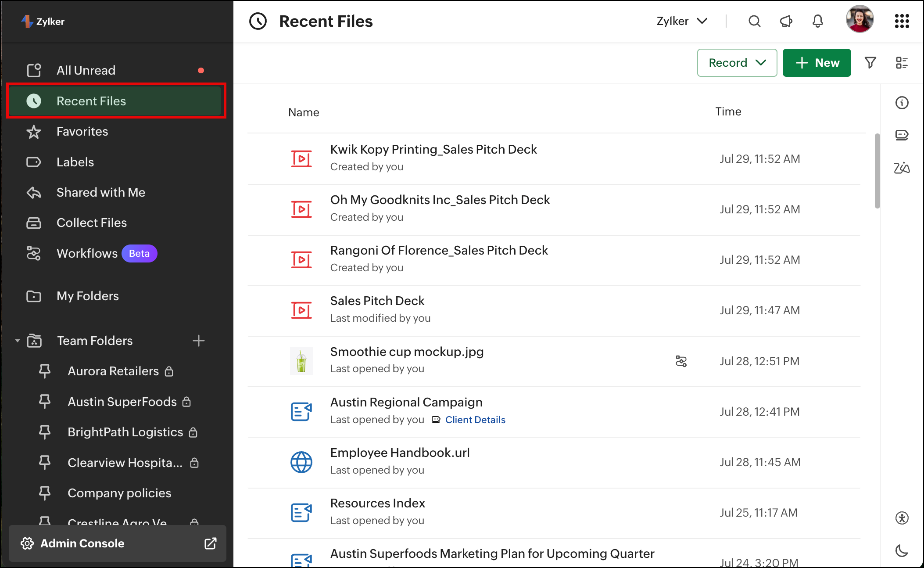924x568 pixels.
Task: Open the accessibility options icon
Action: tap(902, 518)
